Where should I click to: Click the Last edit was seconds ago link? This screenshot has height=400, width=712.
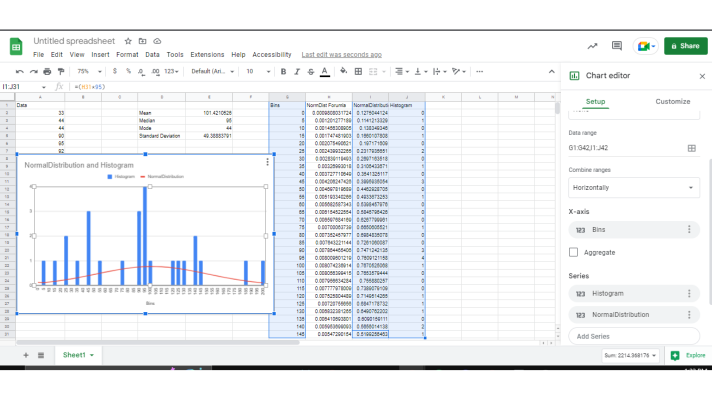(341, 54)
